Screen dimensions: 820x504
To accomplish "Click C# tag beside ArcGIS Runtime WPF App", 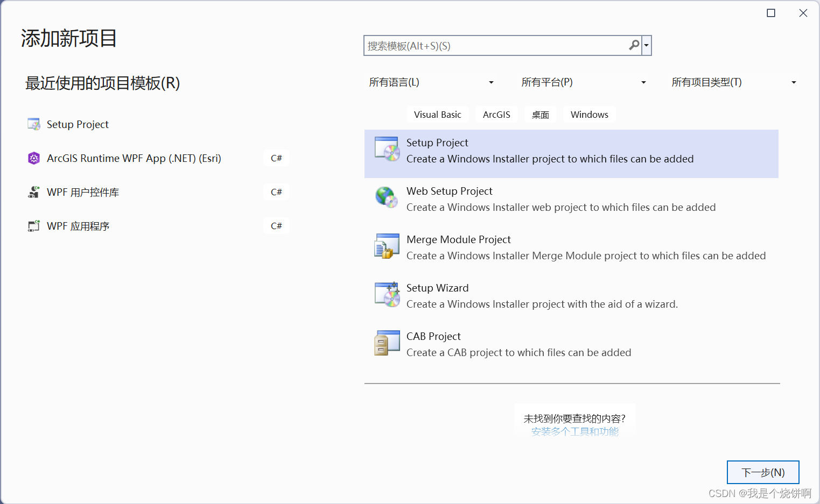I will (x=276, y=158).
